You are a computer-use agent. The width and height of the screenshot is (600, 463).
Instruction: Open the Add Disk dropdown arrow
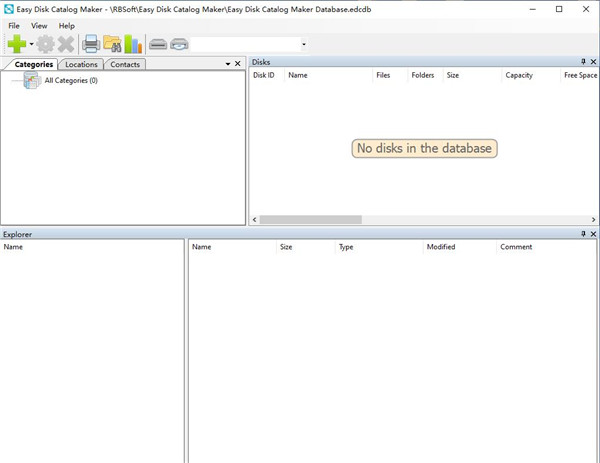pos(31,44)
